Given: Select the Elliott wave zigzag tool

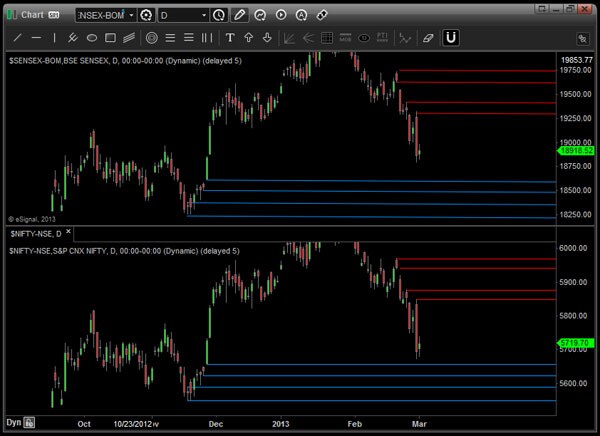Looking at the screenshot, I should point(405,38).
